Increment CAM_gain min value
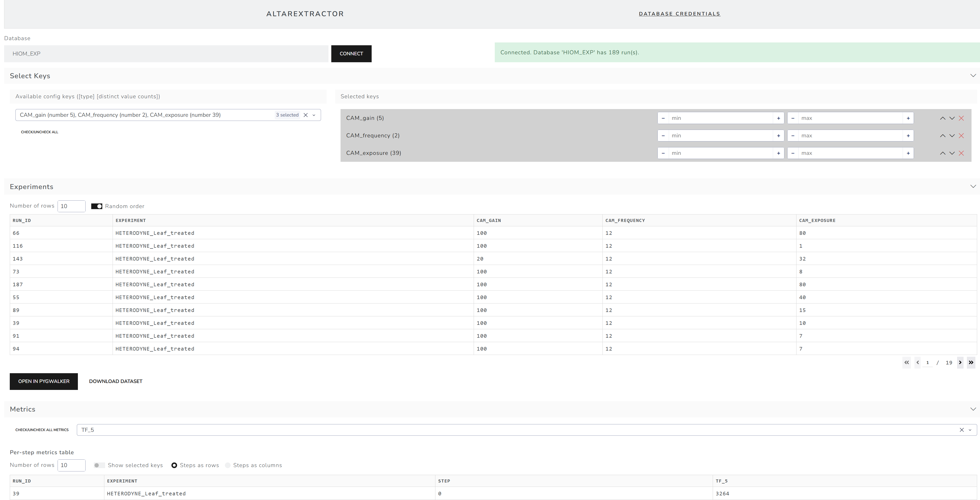This screenshot has width=980, height=500. pyautogui.click(x=778, y=118)
